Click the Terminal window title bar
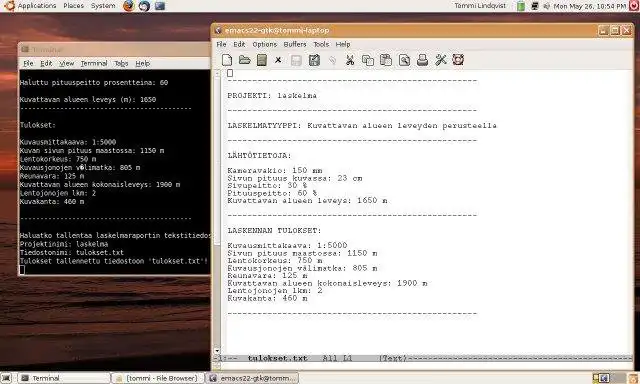 click(114, 49)
